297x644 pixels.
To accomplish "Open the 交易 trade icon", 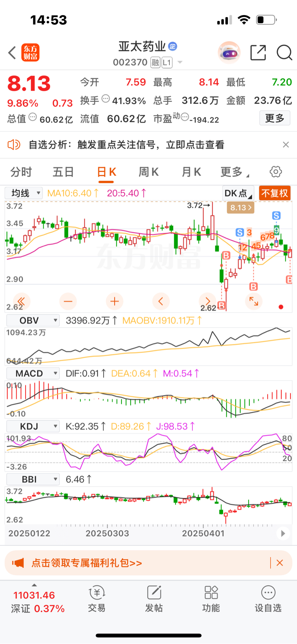I will tap(96, 599).
